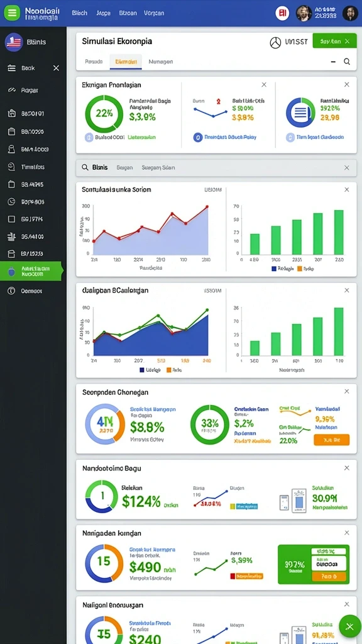Open the Oonneos item at sidebar bottom
The width and height of the screenshot is (362, 644).
(x=33, y=291)
